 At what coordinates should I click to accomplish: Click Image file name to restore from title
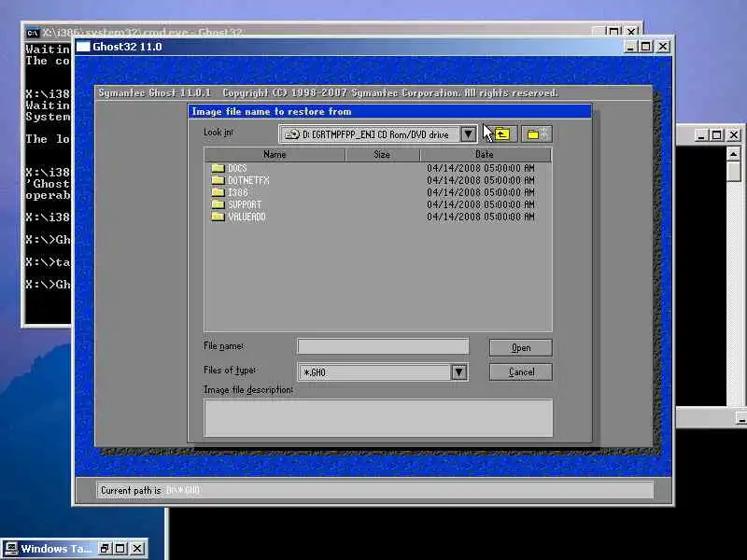(x=272, y=111)
